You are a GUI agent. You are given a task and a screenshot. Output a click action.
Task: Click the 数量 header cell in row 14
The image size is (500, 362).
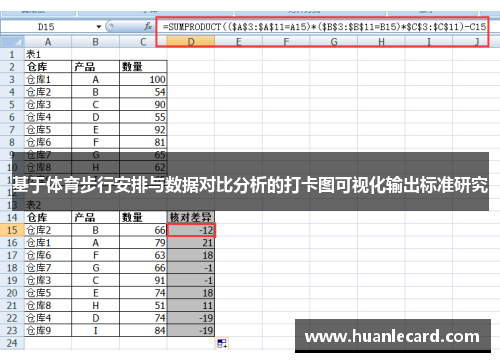143,217
